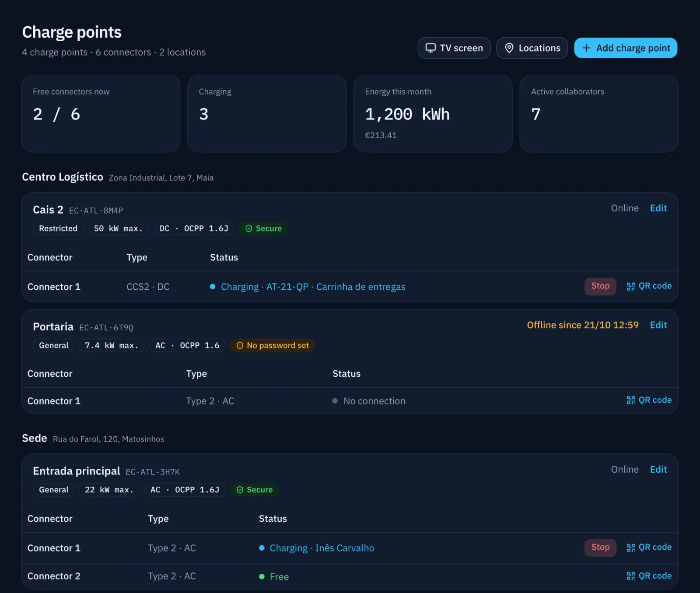Stop Inês Carvalho's charging session

click(x=600, y=547)
